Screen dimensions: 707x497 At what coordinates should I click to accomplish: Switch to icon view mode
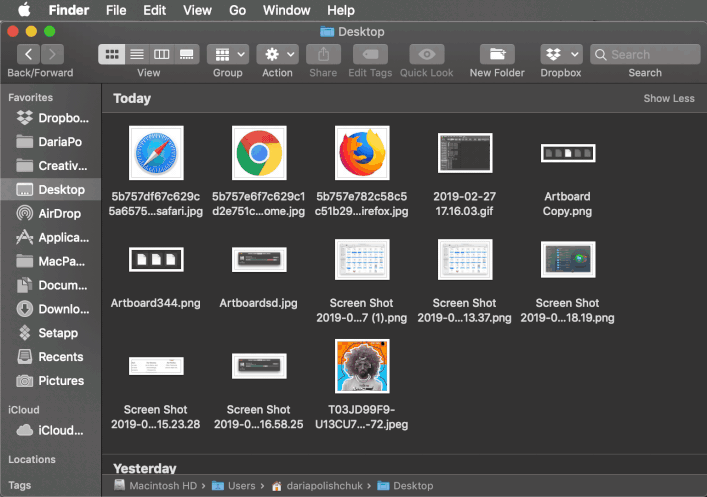point(112,55)
